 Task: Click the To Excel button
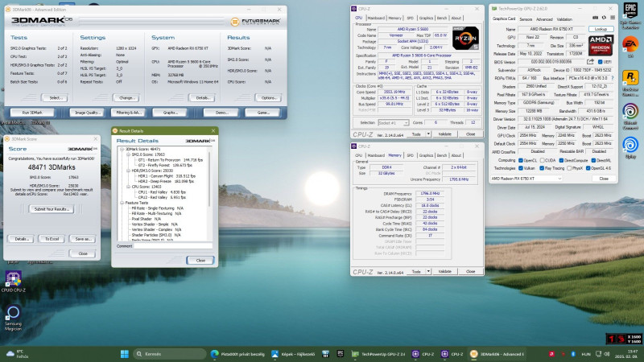[52, 239]
